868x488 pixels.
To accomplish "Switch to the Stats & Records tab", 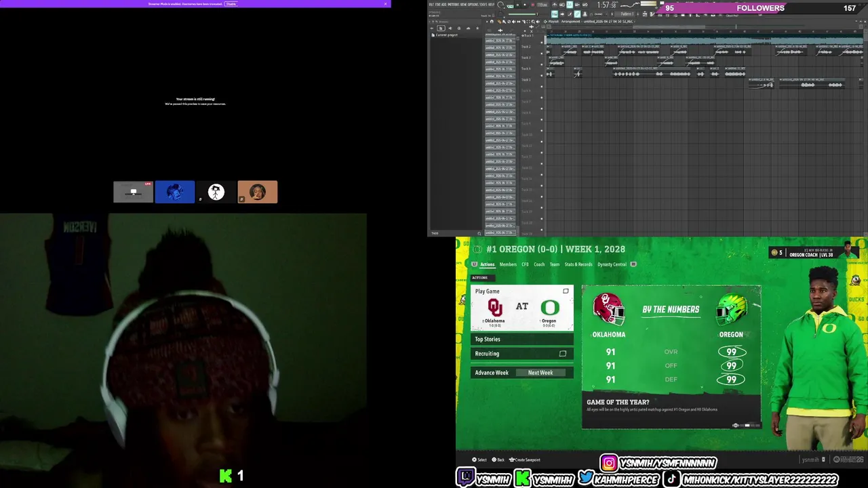I will pos(578,264).
